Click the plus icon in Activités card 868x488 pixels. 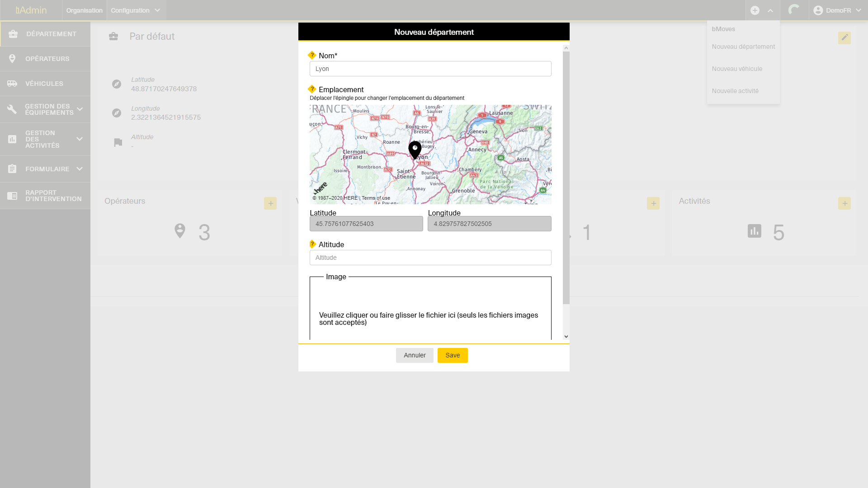pyautogui.click(x=844, y=203)
